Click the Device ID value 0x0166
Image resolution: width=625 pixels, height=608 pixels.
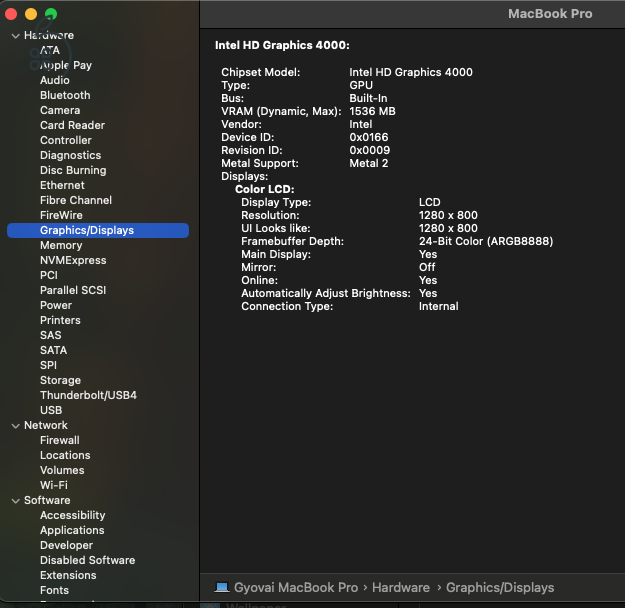(369, 137)
